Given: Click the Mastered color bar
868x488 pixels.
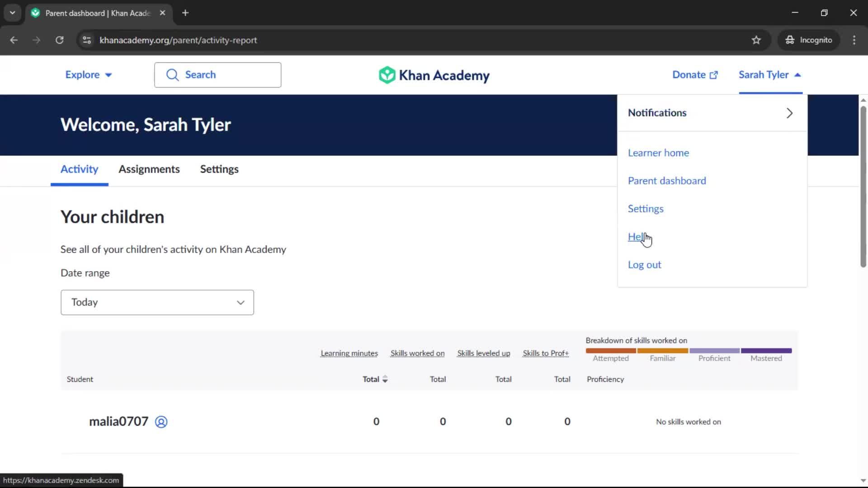Looking at the screenshot, I should point(766,351).
